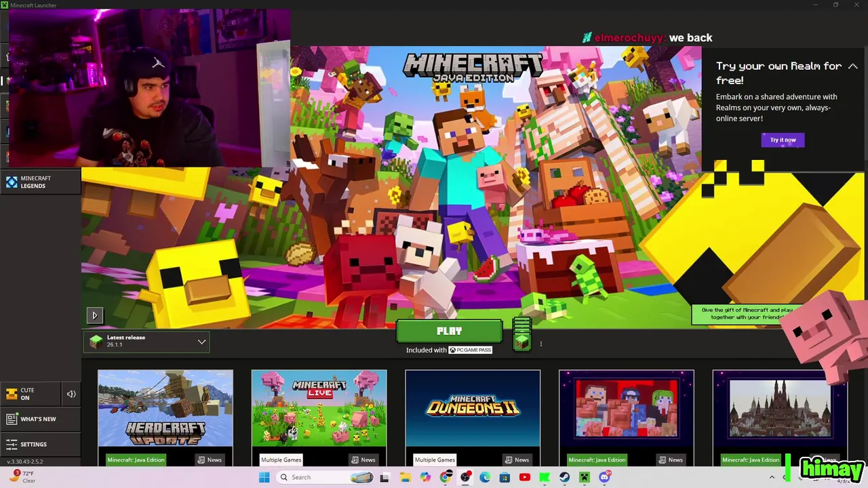Click the Try your own Realm for free heading
Image resolution: width=868 pixels, height=488 pixels.
coord(778,73)
